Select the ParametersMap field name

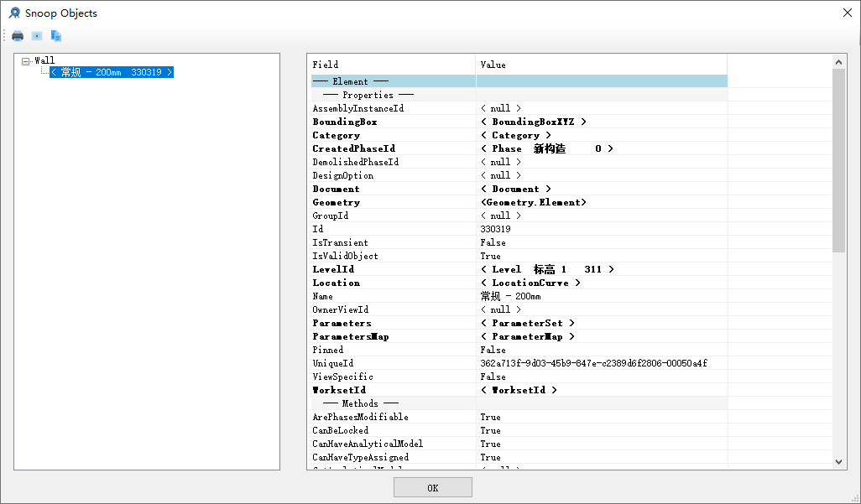coord(350,336)
